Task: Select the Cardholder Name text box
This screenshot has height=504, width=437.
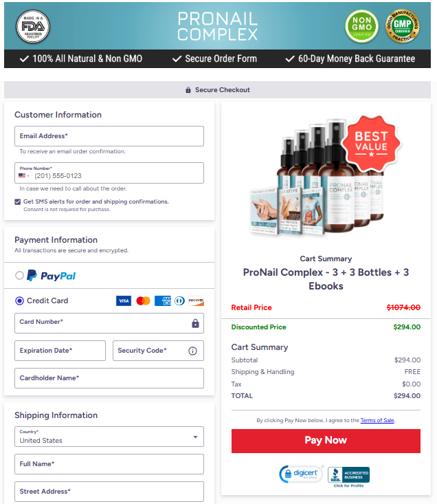Action: pyautogui.click(x=109, y=378)
